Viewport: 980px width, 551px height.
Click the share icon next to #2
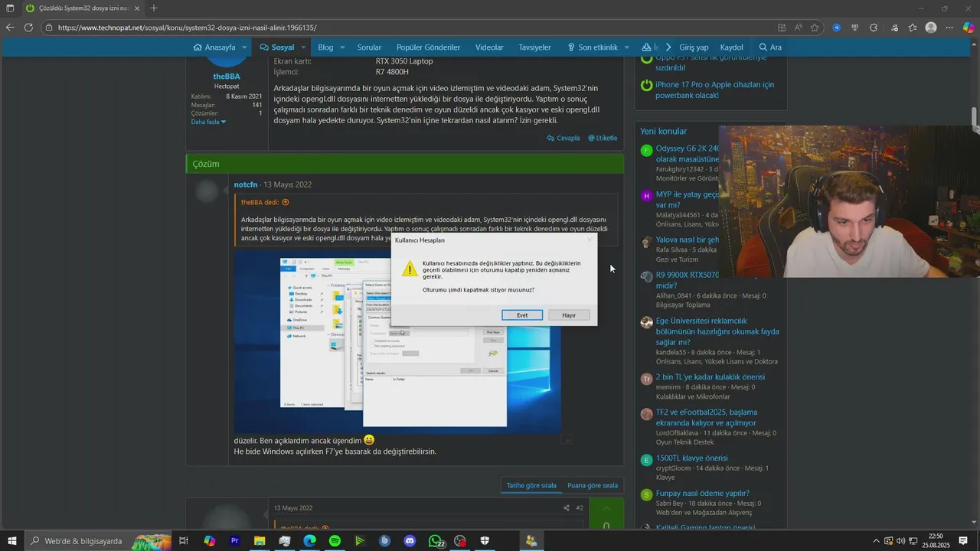click(x=567, y=508)
